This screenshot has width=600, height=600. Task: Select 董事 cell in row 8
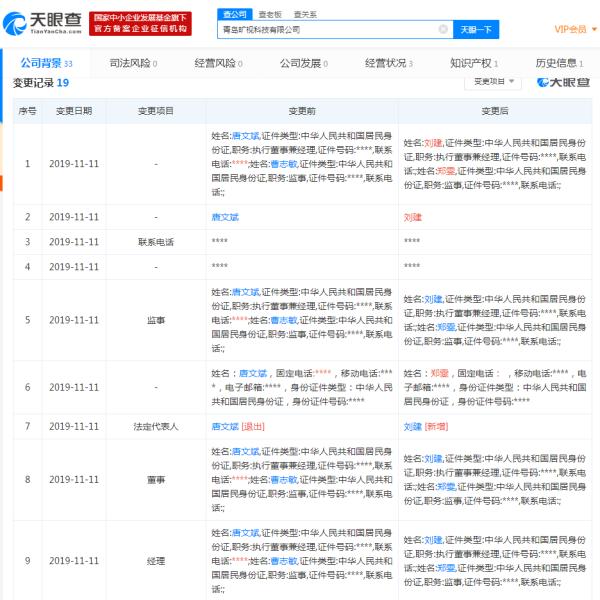coord(156,479)
